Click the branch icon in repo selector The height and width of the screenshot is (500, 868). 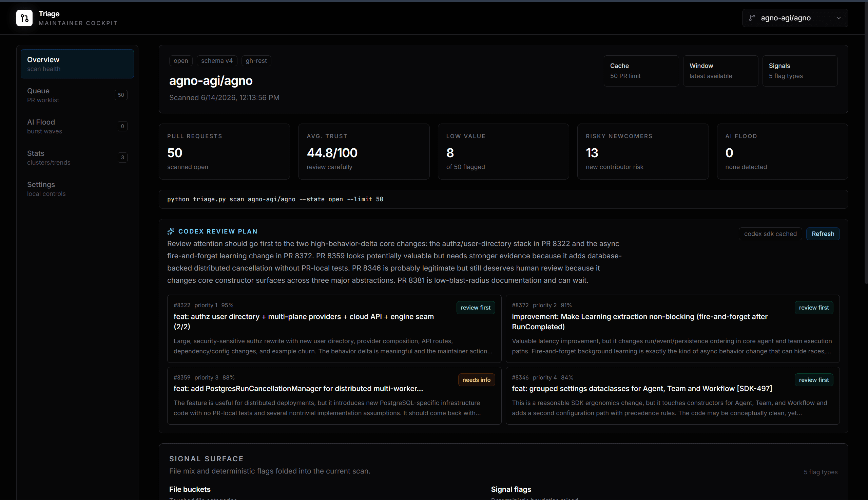pyautogui.click(x=752, y=18)
